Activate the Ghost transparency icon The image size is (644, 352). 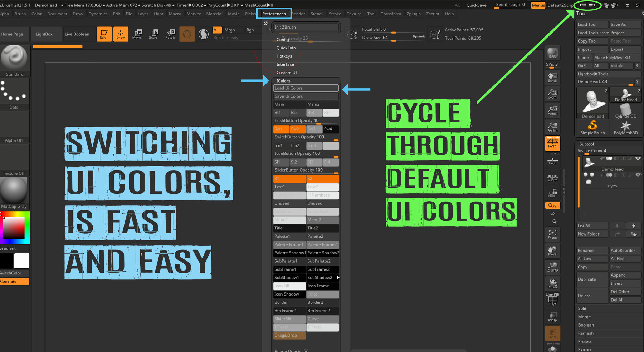552,333
